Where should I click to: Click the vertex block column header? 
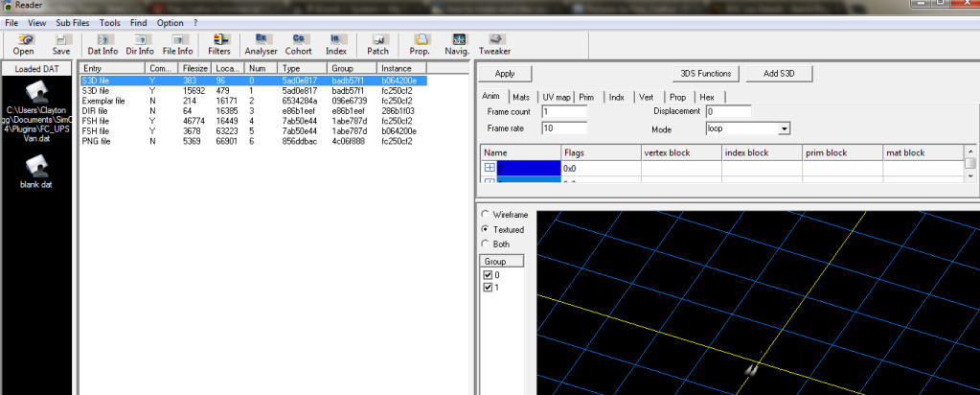tap(681, 152)
